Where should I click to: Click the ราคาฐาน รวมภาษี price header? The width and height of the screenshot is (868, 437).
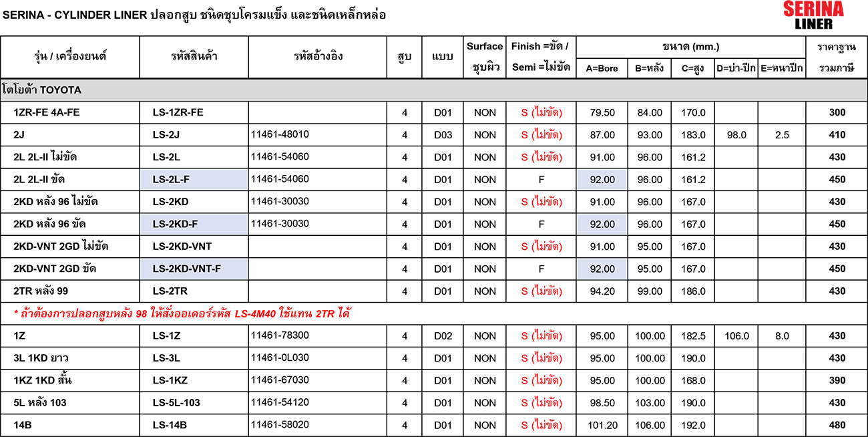[837, 57]
